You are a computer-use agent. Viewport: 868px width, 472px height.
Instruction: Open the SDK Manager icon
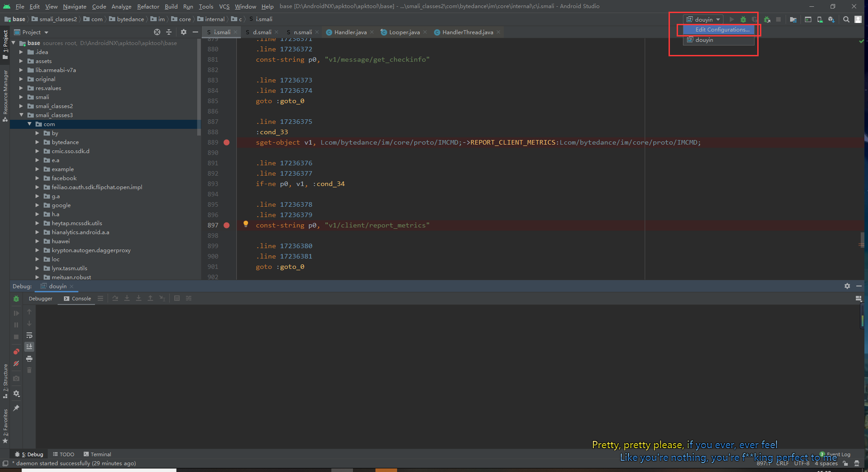(x=831, y=19)
